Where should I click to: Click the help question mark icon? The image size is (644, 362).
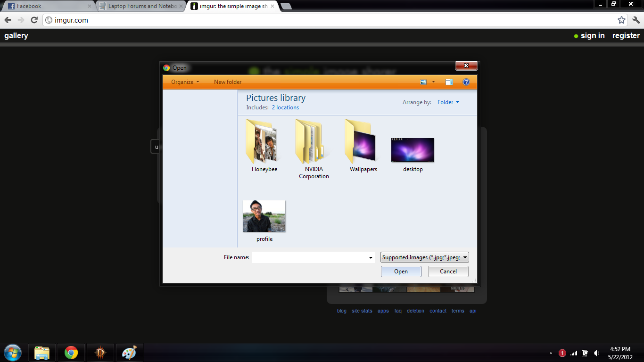tap(466, 82)
